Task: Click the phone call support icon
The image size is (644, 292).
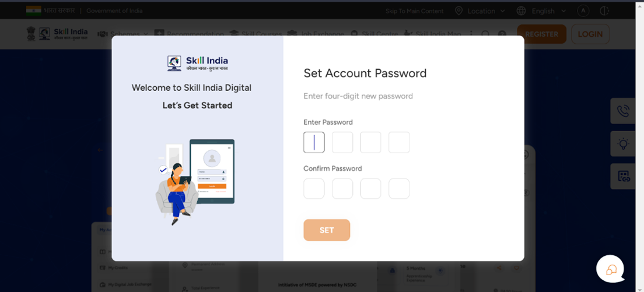Action: pos(623,111)
